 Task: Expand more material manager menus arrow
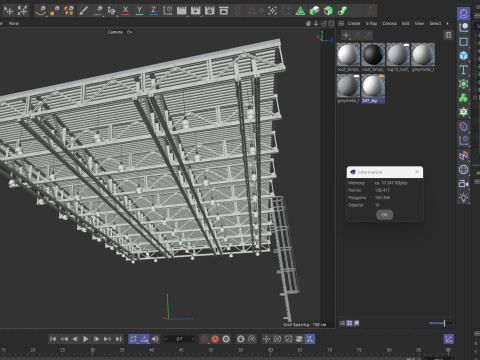447,23
